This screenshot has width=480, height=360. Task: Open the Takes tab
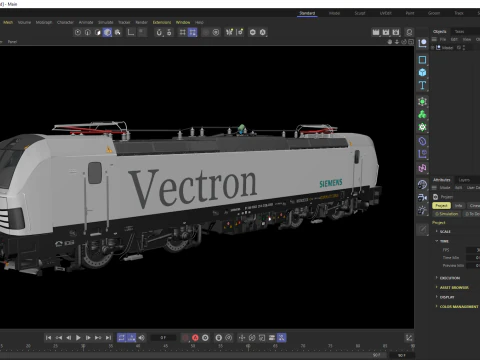click(x=459, y=32)
